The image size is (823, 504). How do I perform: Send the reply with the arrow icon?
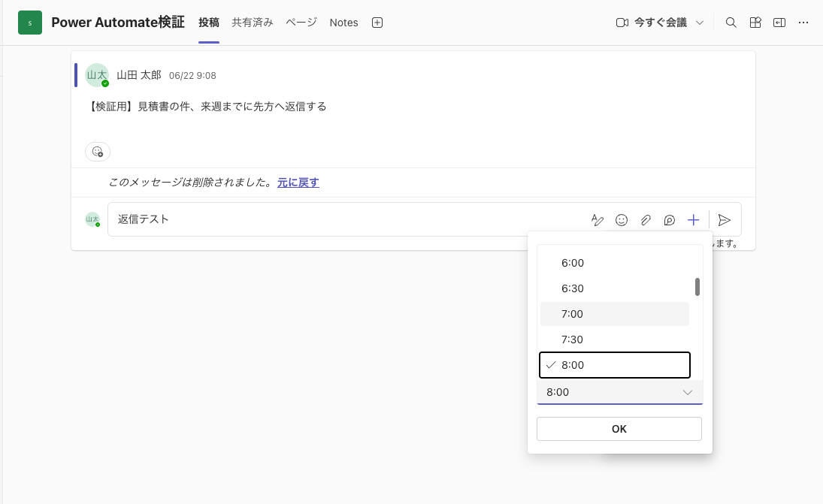725,220
